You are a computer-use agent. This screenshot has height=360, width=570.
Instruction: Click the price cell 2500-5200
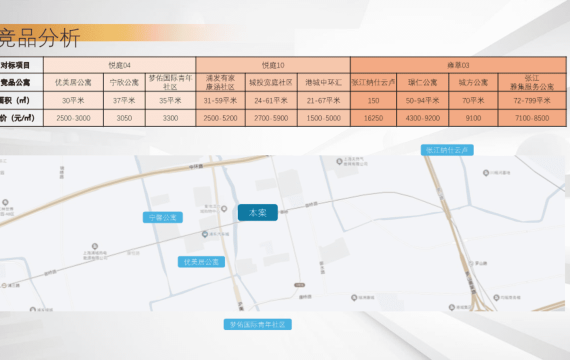pyautogui.click(x=221, y=118)
